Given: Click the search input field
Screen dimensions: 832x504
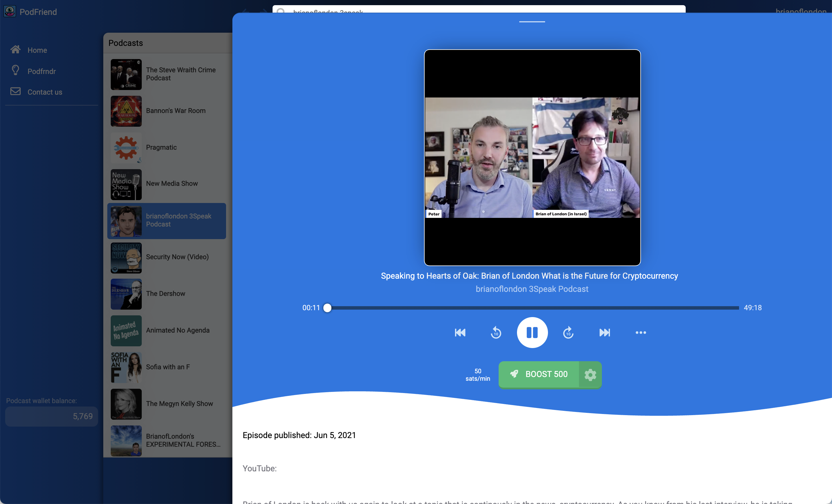Looking at the screenshot, I should (x=479, y=9).
